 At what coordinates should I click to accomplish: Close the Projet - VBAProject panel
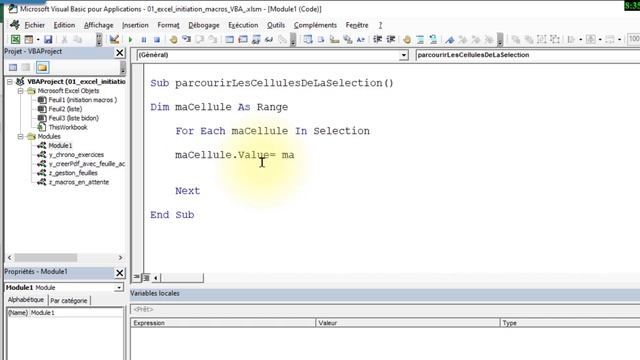pos(120,53)
